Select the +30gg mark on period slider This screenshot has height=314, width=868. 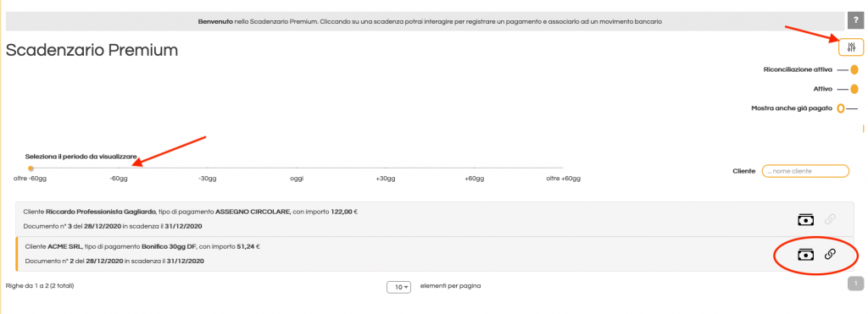pos(386,168)
